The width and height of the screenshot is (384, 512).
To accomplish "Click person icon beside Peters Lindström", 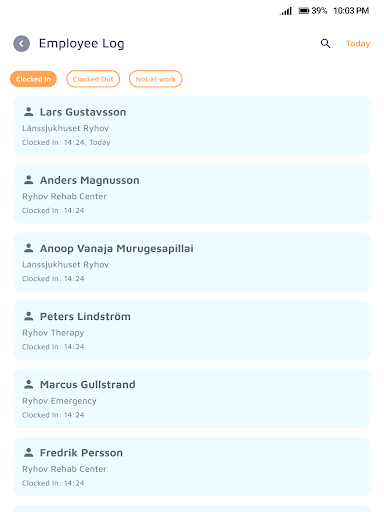I will pyautogui.click(x=29, y=316).
